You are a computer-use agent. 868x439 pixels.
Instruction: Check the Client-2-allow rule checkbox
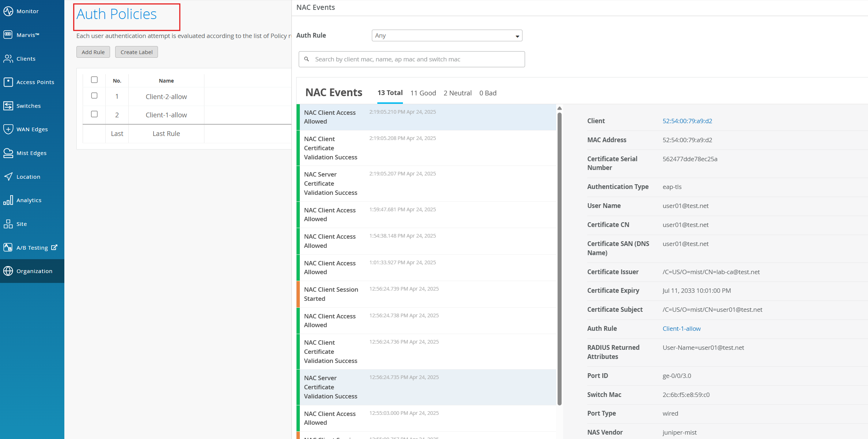(x=94, y=96)
